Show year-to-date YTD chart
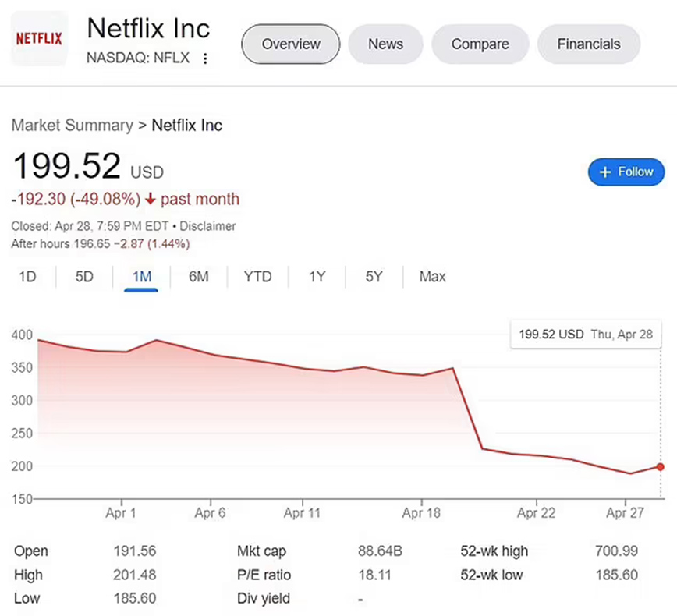This screenshot has height=616, width=677. click(x=257, y=277)
